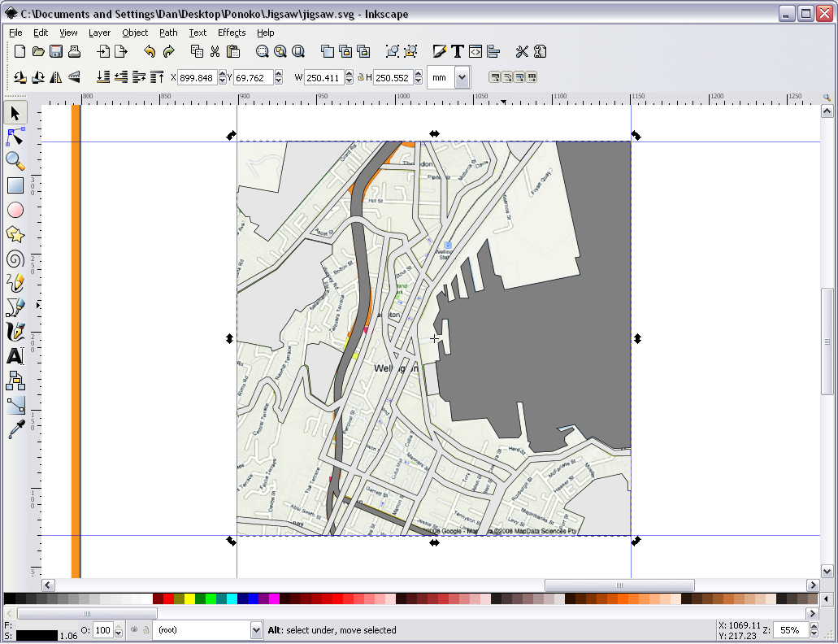
Task: Toggle width/height ratio lock
Action: point(361,77)
